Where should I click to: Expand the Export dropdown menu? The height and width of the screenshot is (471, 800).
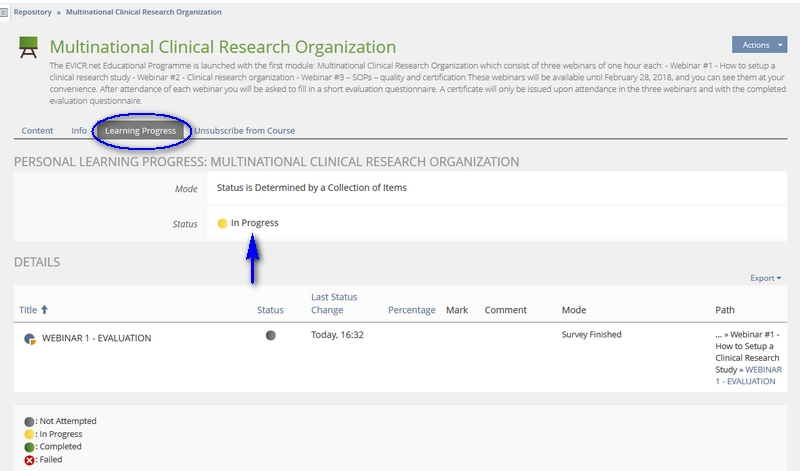765,278
